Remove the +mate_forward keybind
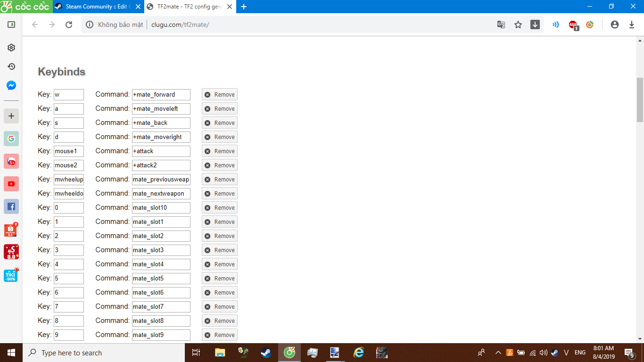This screenshot has height=362, width=644. [220, 95]
